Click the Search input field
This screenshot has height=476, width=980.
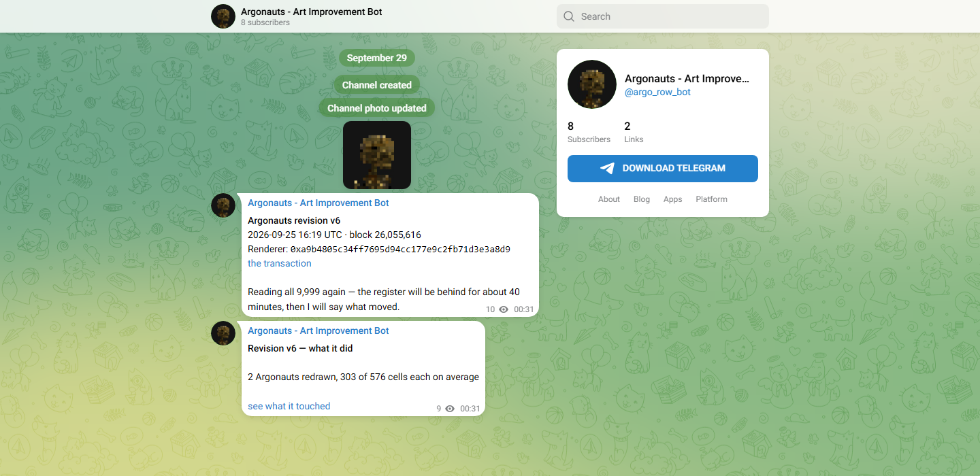(x=663, y=16)
